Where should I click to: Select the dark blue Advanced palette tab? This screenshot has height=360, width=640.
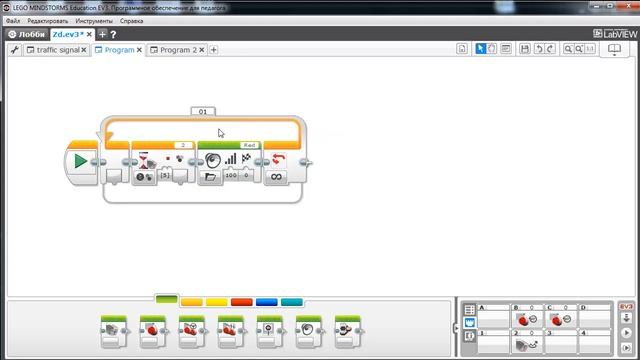pyautogui.click(x=267, y=302)
